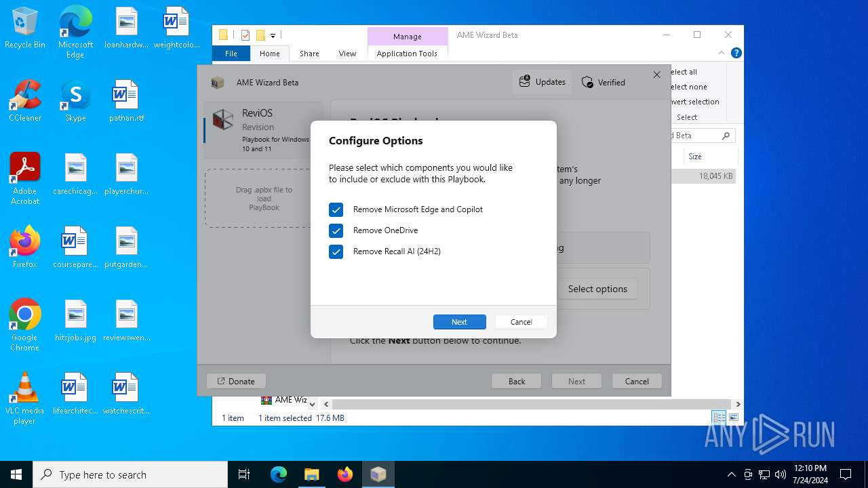Open VLC media player shortcut
The height and width of the screenshot is (488, 868).
click(x=25, y=399)
